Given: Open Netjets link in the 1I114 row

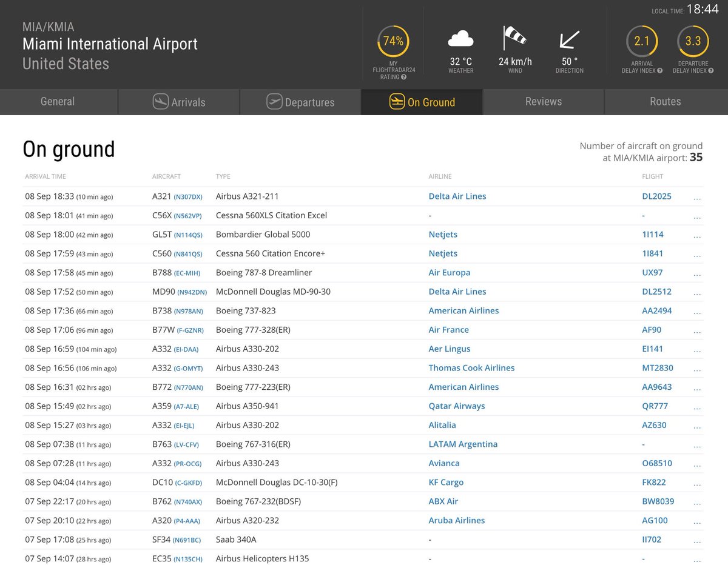Looking at the screenshot, I should point(443,235).
